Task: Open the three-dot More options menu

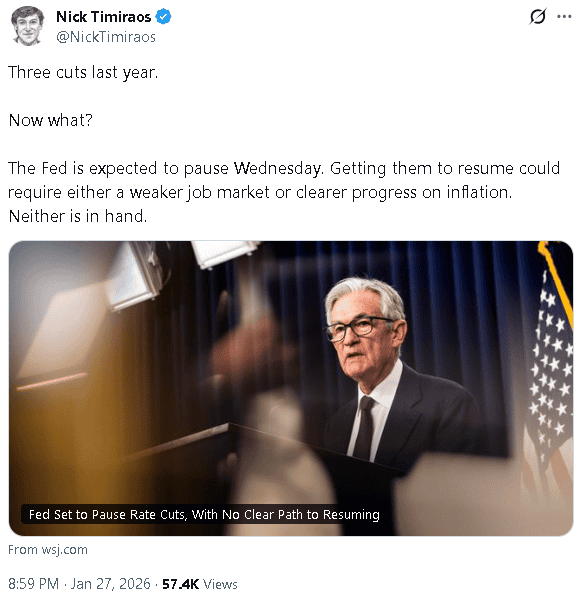Action: click(564, 16)
